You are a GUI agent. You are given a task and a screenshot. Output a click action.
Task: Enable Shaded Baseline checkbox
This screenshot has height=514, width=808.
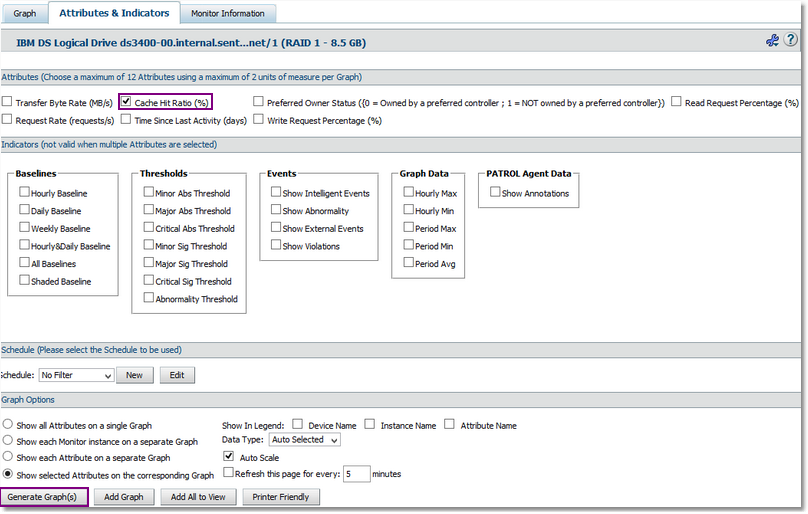[x=24, y=280]
